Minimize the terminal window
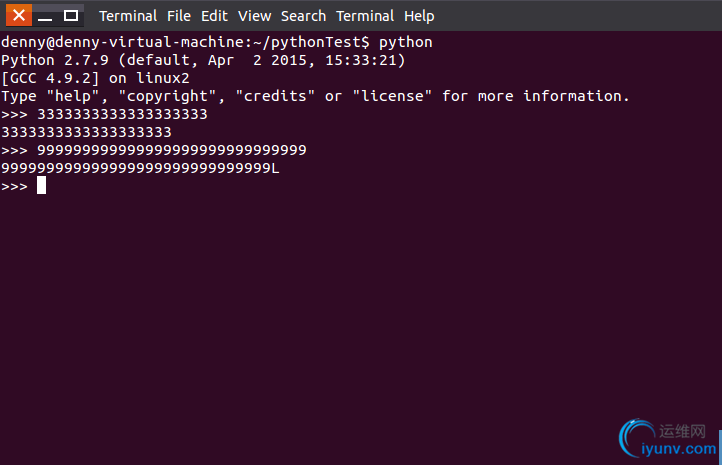This screenshot has height=465, width=722. click(45, 16)
